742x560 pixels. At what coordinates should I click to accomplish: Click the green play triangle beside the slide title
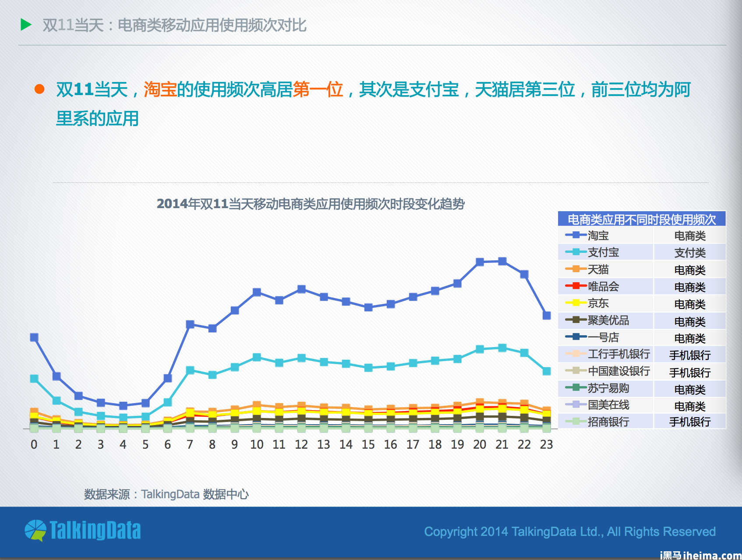pyautogui.click(x=26, y=25)
